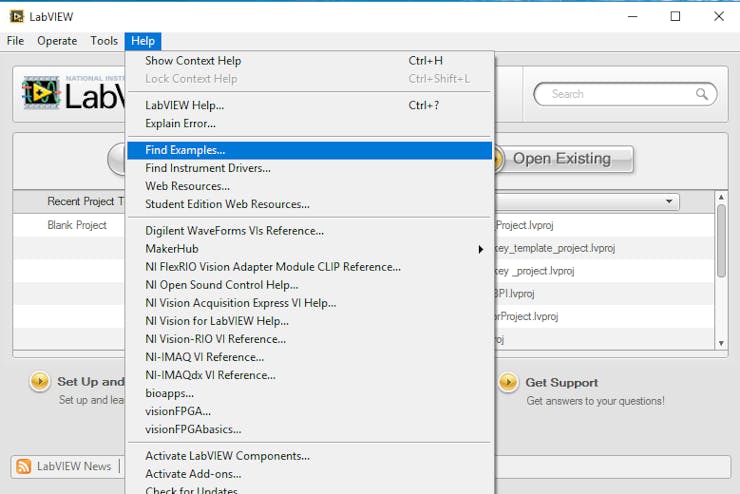The image size is (740, 494).
Task: Choose NI Vision for LabVIEW Help...
Action: tap(309, 321)
